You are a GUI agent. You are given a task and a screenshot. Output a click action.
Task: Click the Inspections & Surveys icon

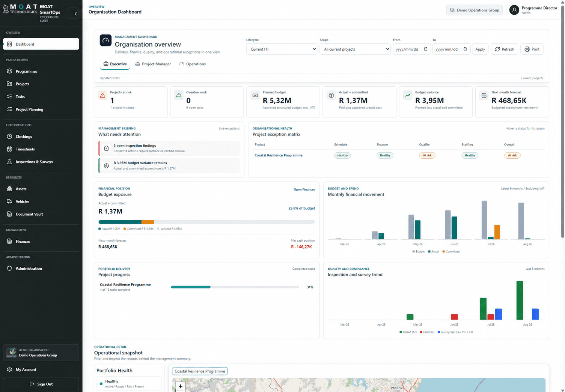pos(9,162)
